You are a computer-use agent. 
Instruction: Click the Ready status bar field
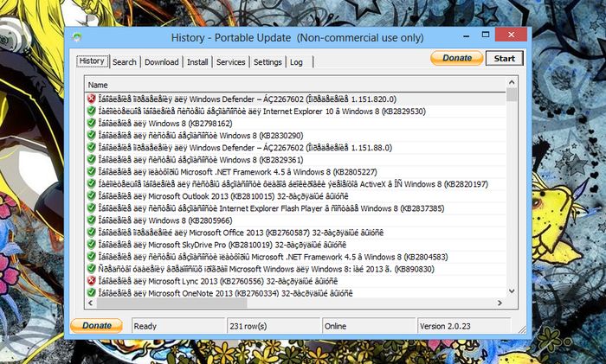tap(178, 326)
